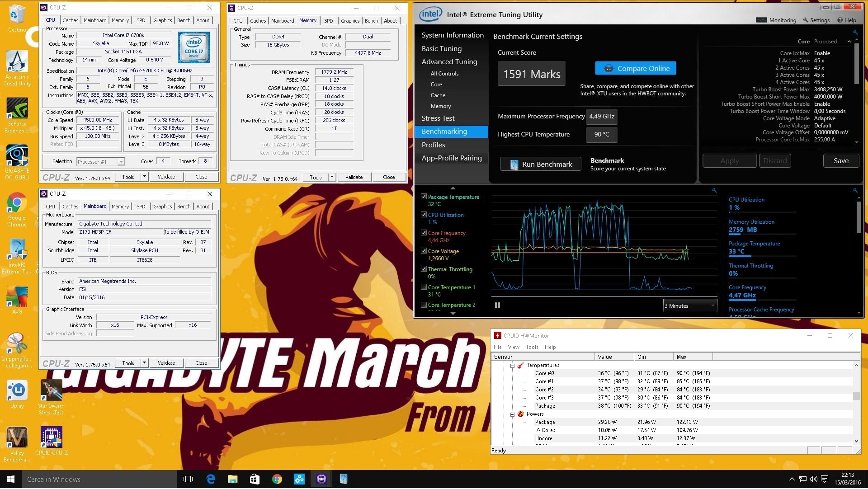Image resolution: width=868 pixels, height=489 pixels.
Task: Click Compare Online button in XTU
Action: [636, 69]
